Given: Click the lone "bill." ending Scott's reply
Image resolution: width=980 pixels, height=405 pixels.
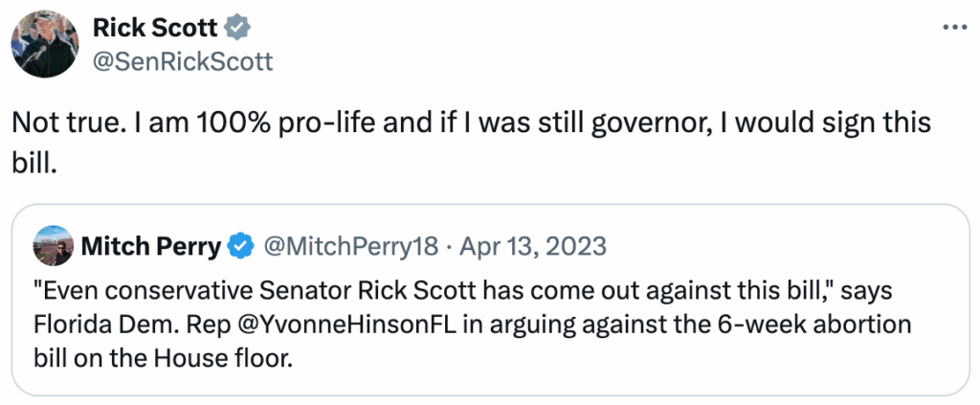Looking at the screenshot, I should point(34,164).
